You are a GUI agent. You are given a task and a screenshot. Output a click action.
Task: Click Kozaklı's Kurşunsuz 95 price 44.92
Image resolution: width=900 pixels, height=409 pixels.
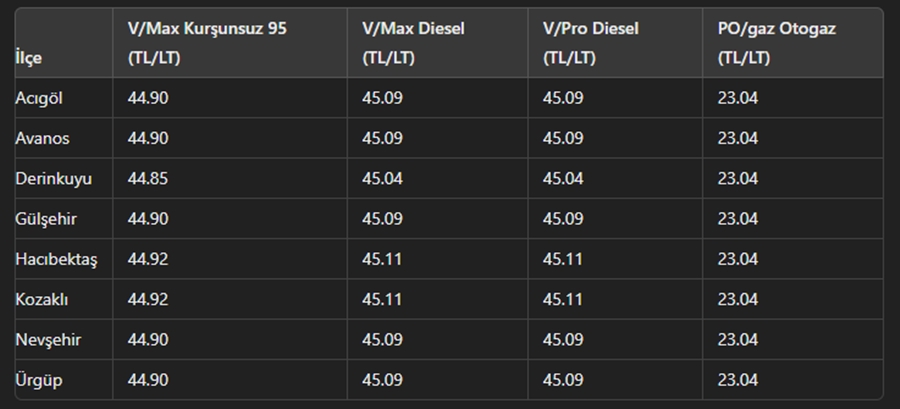tap(148, 299)
